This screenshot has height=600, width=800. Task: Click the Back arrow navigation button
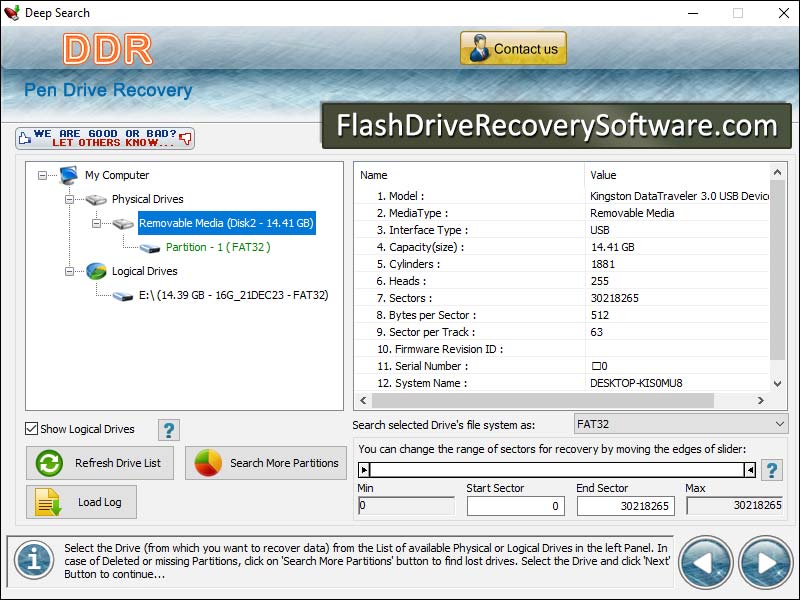[x=706, y=562]
